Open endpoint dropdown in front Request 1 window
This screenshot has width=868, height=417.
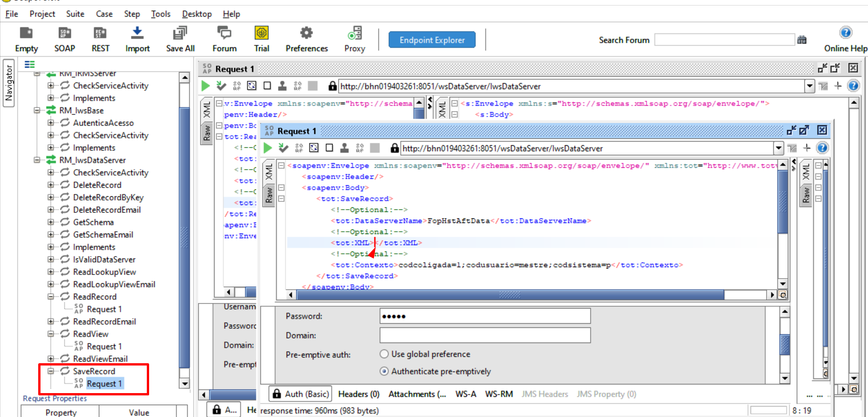(778, 148)
